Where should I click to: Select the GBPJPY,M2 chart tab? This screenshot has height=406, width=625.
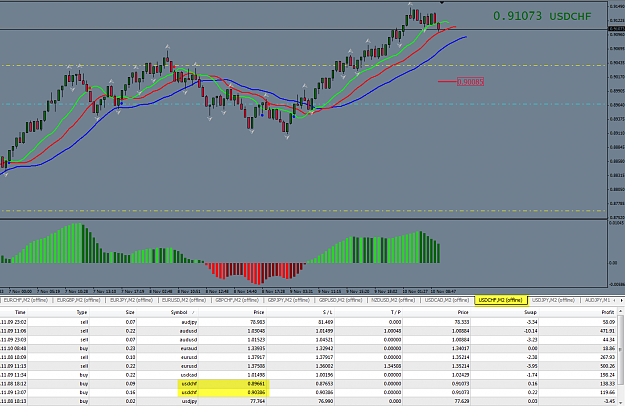tap(289, 300)
